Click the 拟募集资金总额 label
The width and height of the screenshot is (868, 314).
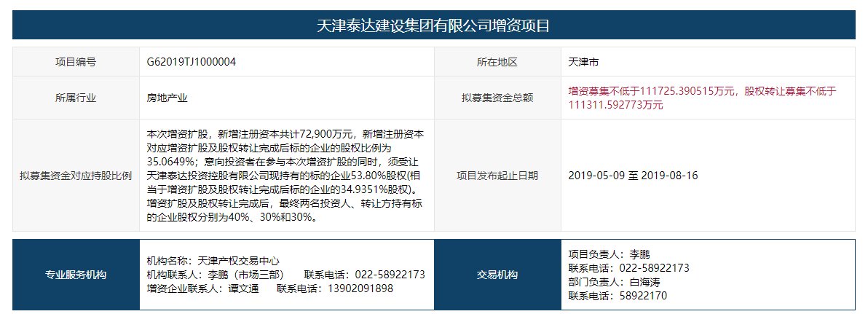(x=497, y=98)
